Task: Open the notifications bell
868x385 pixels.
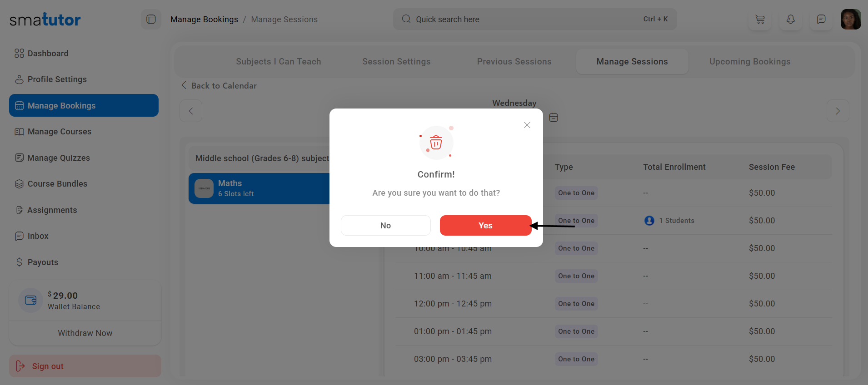Action: (x=791, y=19)
